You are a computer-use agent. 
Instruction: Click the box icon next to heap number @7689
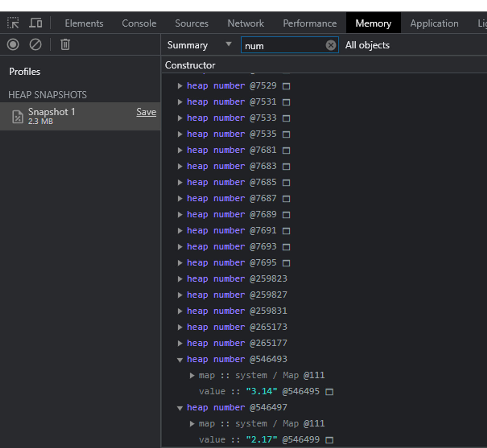click(286, 215)
